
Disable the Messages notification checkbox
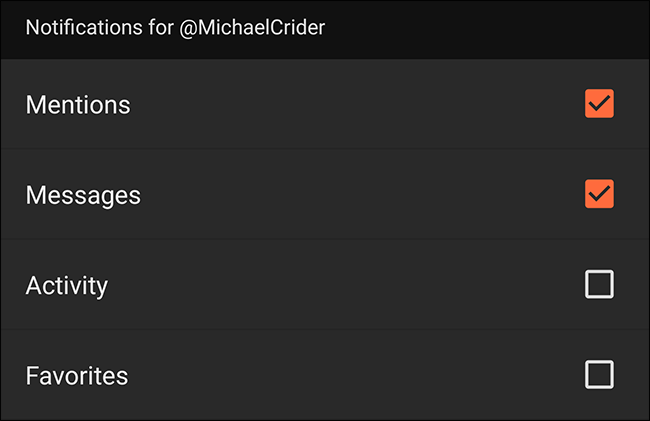[x=599, y=194]
